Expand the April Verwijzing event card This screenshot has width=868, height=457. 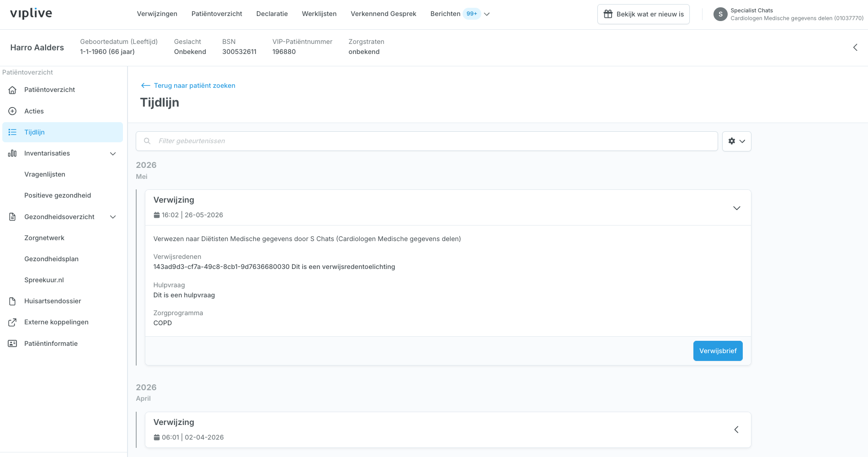click(736, 430)
